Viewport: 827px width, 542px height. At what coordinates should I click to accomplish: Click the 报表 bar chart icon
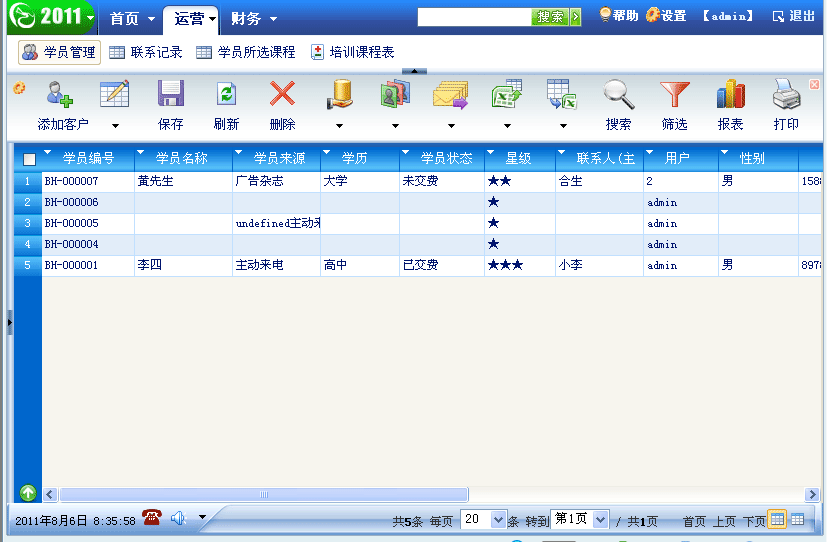click(731, 94)
